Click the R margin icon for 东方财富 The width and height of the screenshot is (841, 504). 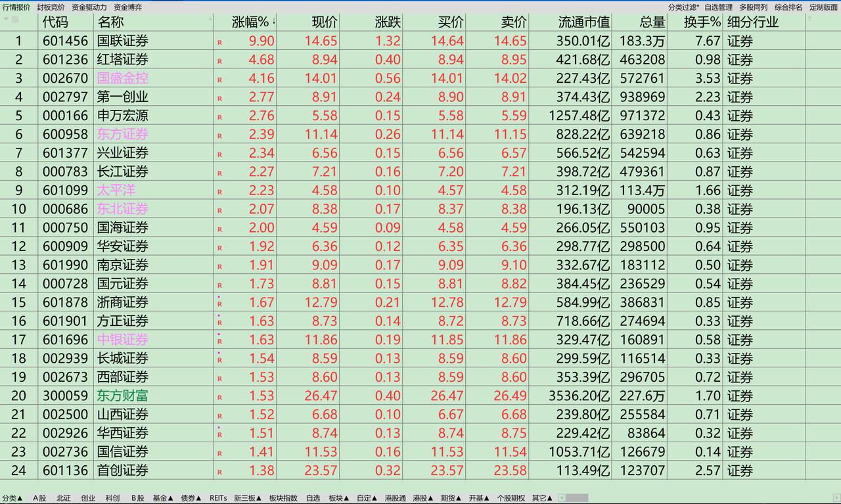[x=219, y=398]
